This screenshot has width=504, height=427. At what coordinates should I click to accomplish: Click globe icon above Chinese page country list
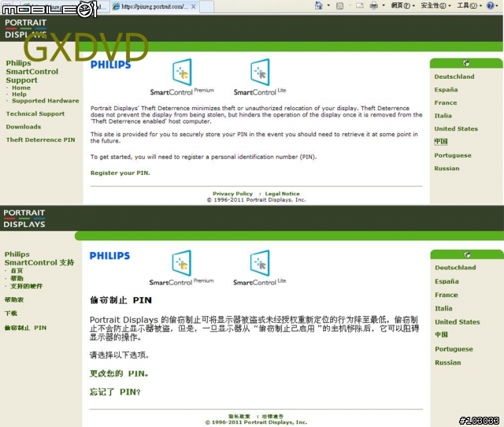[x=467, y=254]
